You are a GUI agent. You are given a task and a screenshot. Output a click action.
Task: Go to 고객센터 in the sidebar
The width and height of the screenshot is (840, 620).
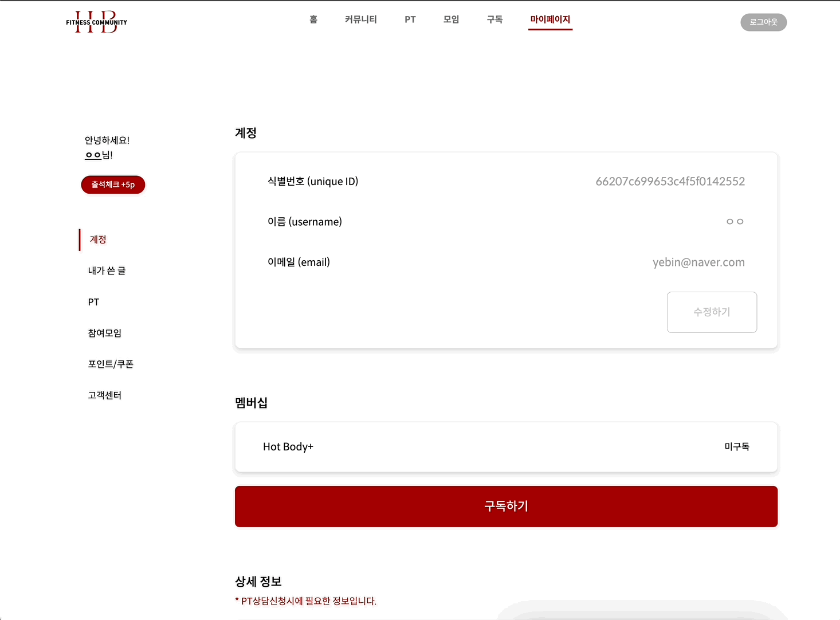pyautogui.click(x=104, y=395)
